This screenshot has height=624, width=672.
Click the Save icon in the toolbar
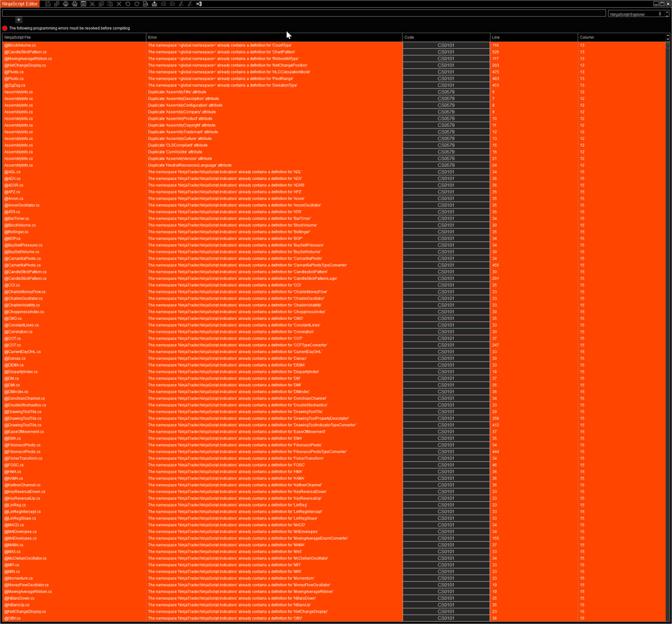[x=48, y=4]
